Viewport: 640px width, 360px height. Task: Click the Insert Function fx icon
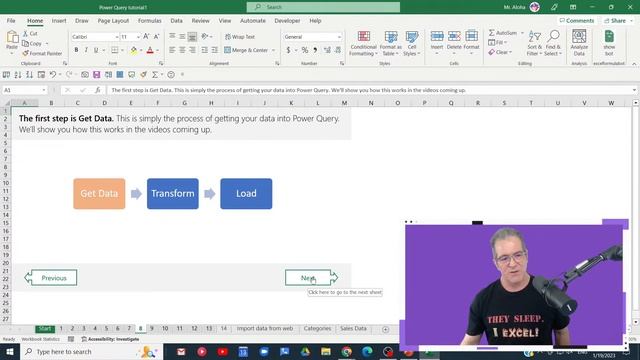click(x=98, y=90)
